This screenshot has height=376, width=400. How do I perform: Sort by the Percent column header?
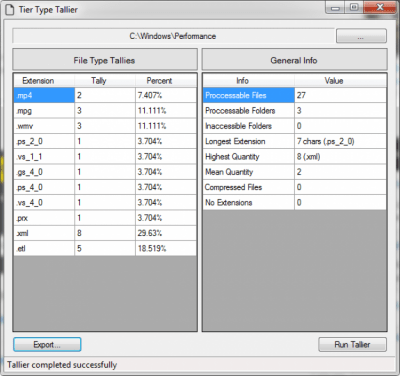(166, 81)
